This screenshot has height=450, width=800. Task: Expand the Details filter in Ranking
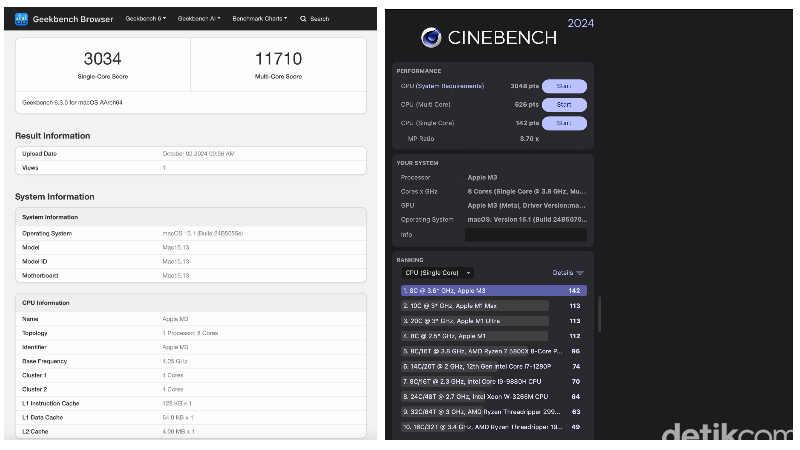pyautogui.click(x=568, y=273)
